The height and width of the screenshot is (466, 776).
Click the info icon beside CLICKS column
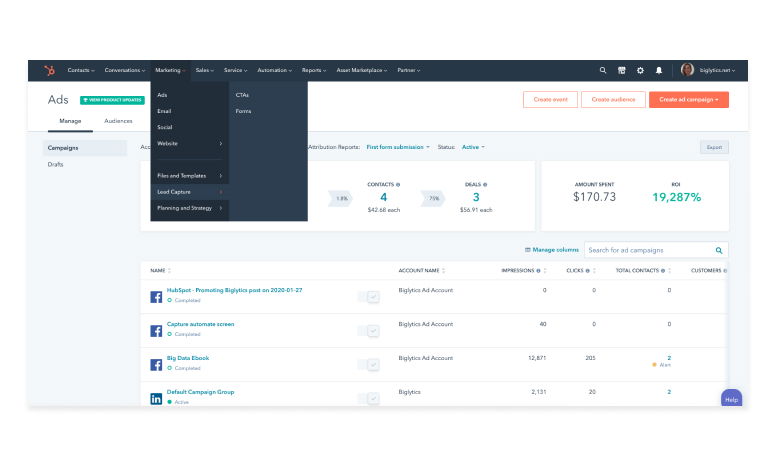[x=588, y=271]
